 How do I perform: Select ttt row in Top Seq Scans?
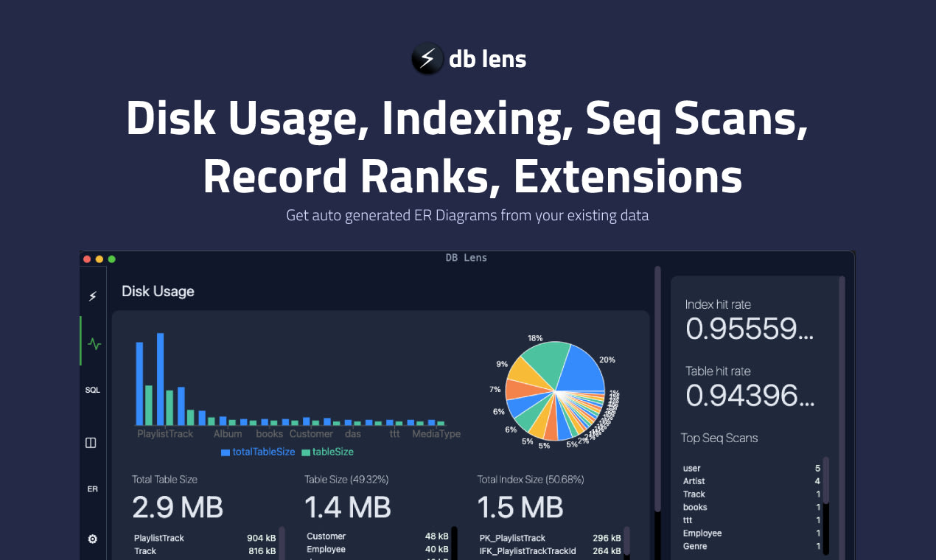[752, 520]
